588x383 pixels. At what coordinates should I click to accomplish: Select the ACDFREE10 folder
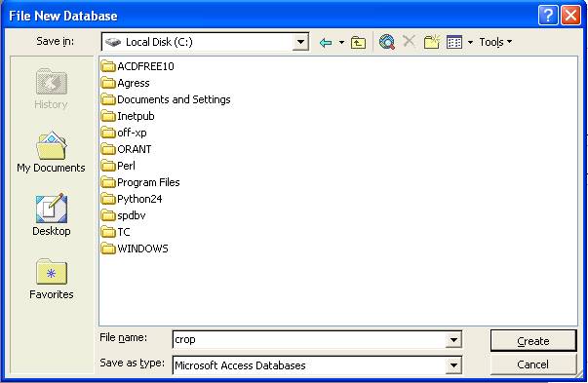pyautogui.click(x=137, y=66)
